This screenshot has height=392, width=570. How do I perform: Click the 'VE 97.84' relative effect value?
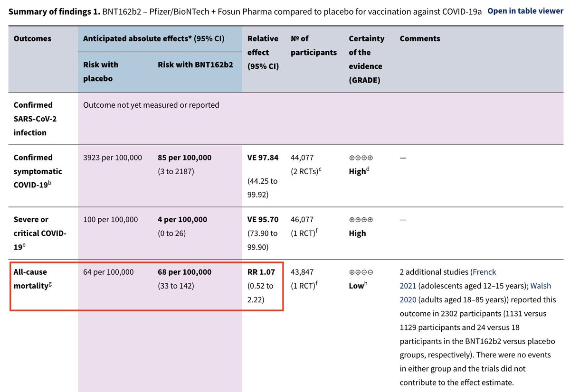click(x=263, y=158)
